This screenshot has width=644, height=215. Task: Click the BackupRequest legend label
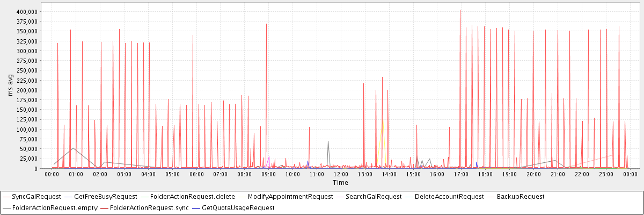click(x=521, y=197)
